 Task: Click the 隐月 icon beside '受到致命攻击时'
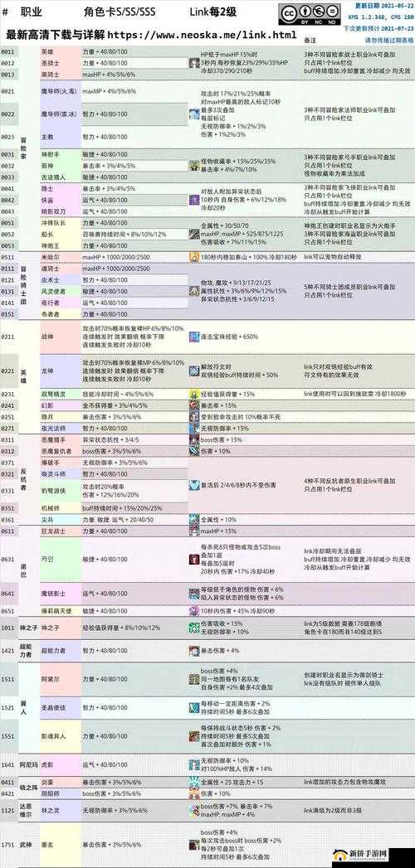point(194,417)
